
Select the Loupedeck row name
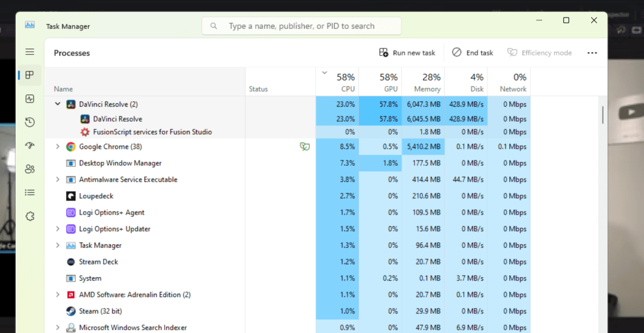click(96, 196)
